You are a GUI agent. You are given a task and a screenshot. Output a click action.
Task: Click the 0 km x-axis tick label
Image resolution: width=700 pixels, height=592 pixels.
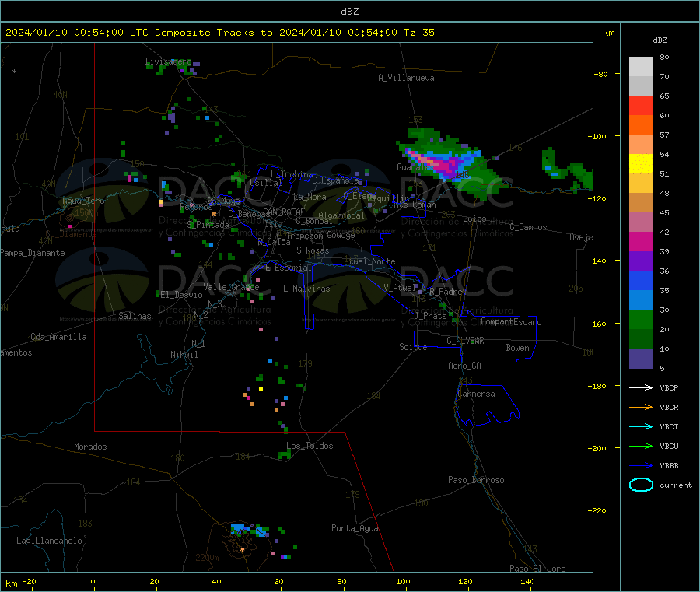[x=93, y=582]
